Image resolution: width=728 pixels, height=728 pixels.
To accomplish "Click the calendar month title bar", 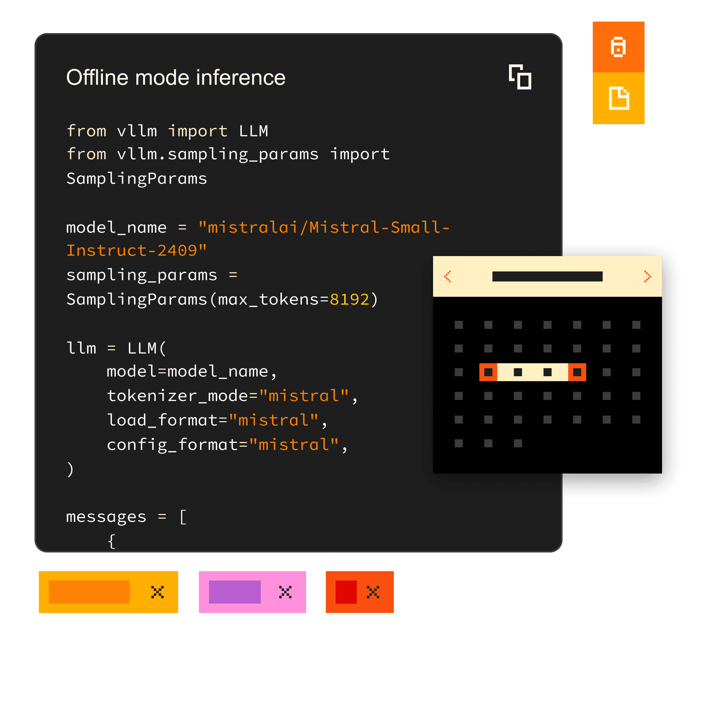I will click(547, 276).
